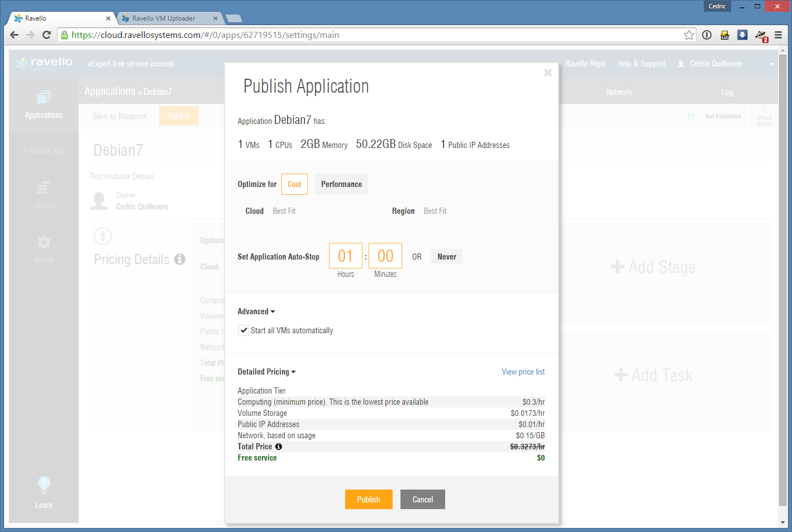The height and width of the screenshot is (532, 792).
Task: Click the bookmark star icon in address bar
Action: [689, 35]
